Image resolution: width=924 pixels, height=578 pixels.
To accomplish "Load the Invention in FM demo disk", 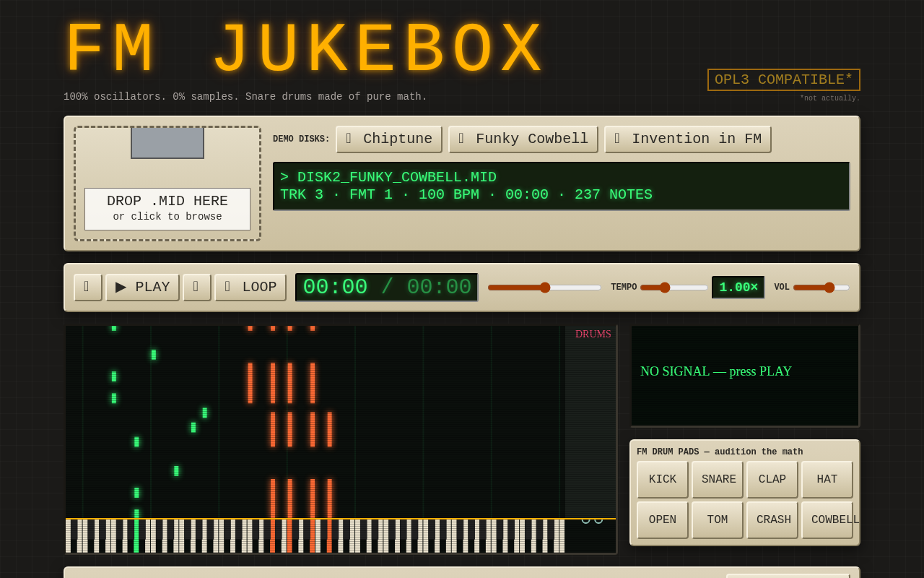I will (688, 139).
